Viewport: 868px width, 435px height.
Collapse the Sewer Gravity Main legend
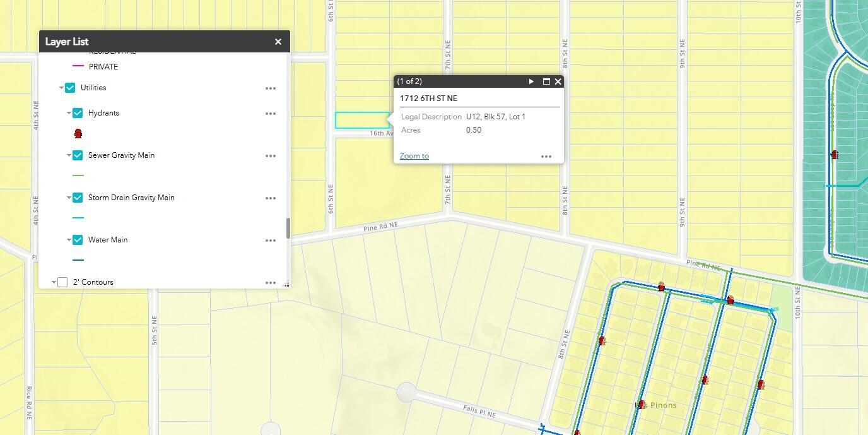[69, 155]
